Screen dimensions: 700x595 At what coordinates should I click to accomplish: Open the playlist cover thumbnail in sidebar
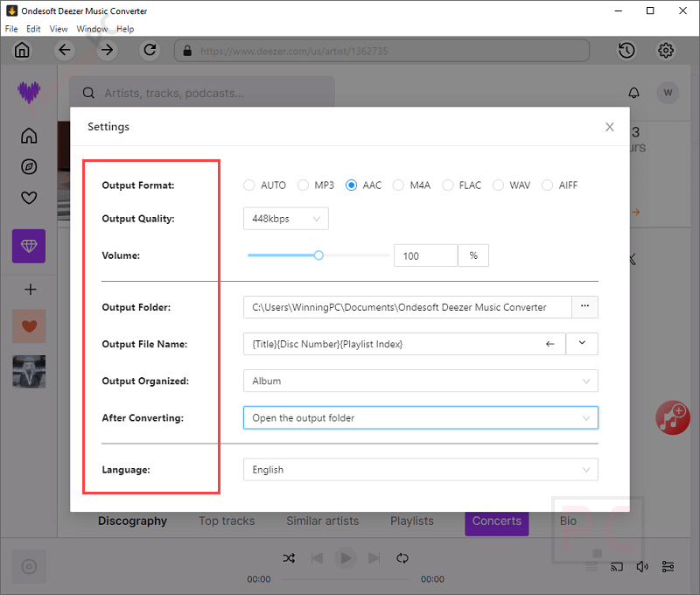(29, 371)
